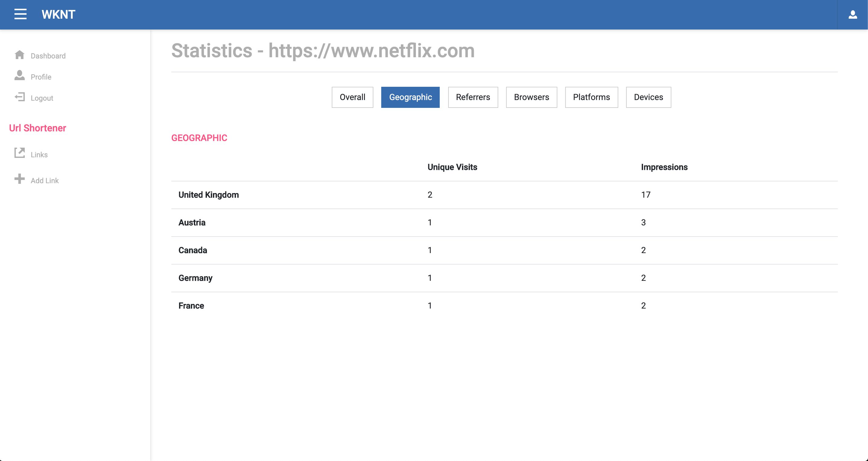The image size is (868, 461).
Task: Show the Platforms statistics tab
Action: coord(591,97)
